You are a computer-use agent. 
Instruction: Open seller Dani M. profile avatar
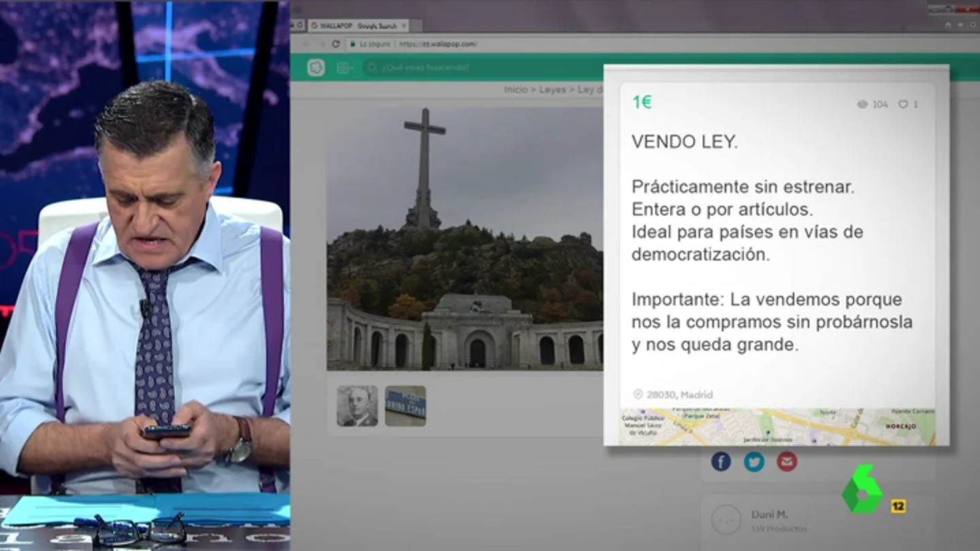pyautogui.click(x=726, y=520)
